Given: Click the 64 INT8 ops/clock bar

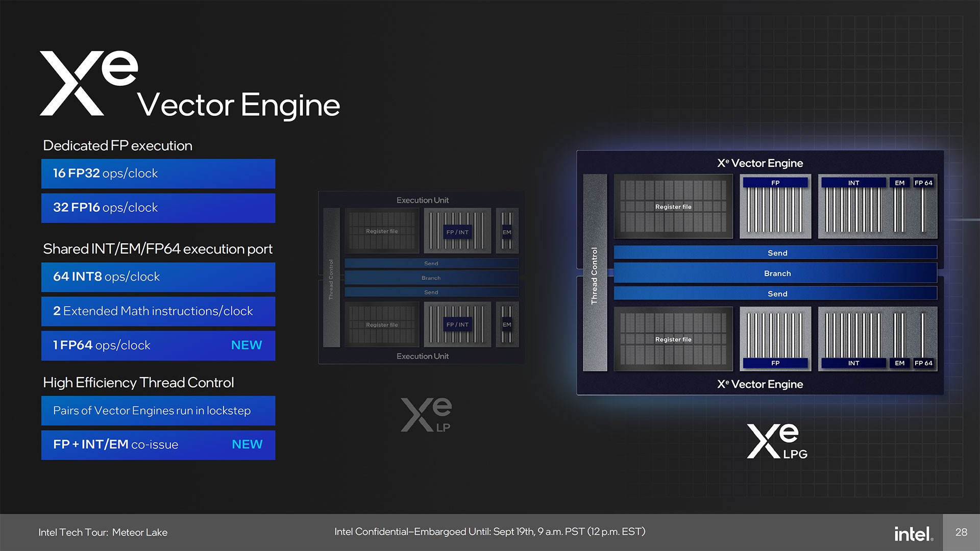Looking at the screenshot, I should (x=157, y=277).
